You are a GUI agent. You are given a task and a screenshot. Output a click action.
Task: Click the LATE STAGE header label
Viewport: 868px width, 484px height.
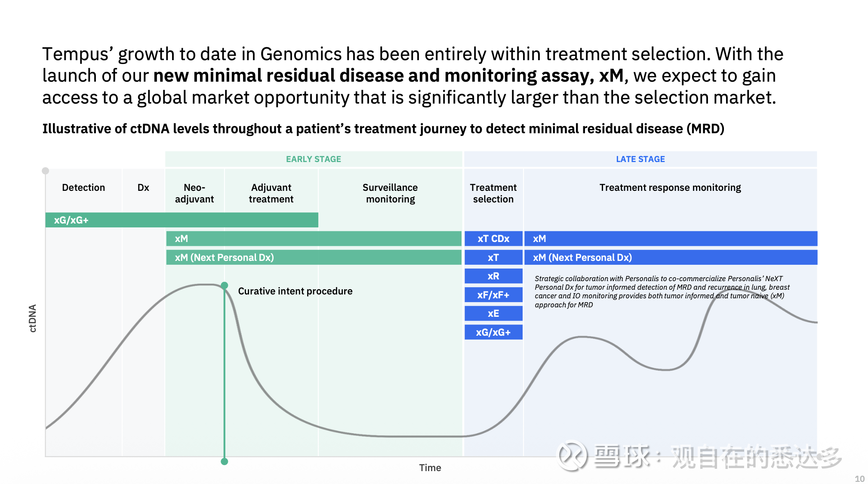[640, 159]
